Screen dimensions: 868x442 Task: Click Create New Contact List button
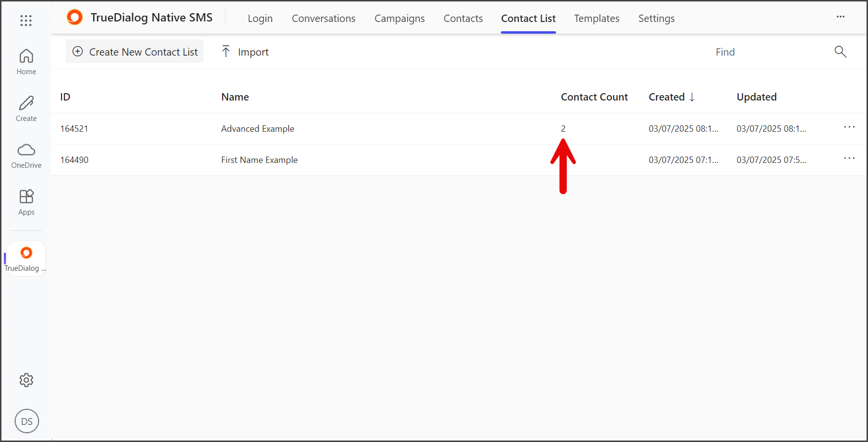click(x=135, y=52)
